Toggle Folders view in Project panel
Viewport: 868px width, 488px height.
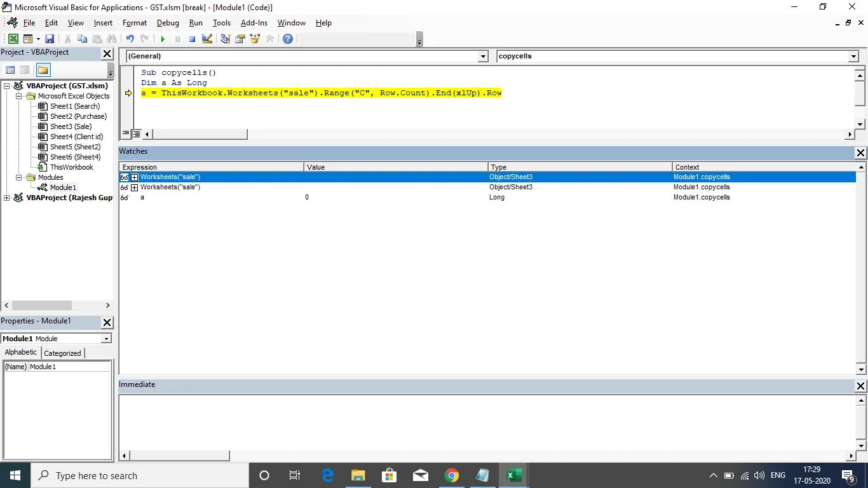click(43, 70)
